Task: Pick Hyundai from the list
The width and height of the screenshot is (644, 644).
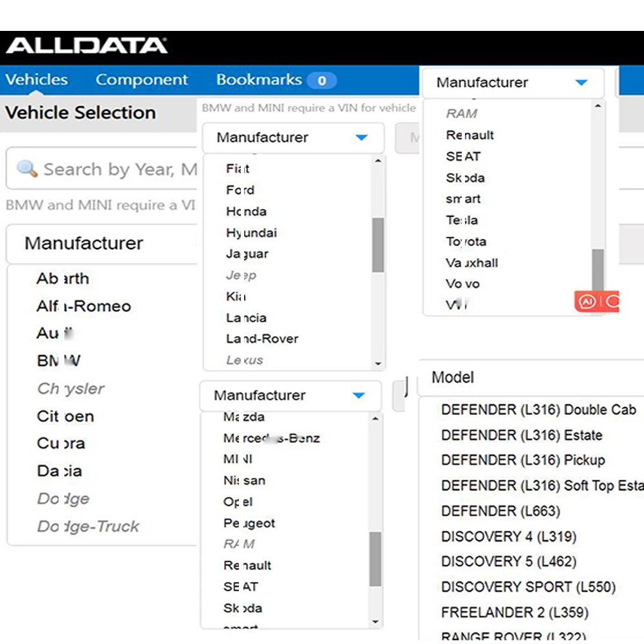Action: pos(251,233)
